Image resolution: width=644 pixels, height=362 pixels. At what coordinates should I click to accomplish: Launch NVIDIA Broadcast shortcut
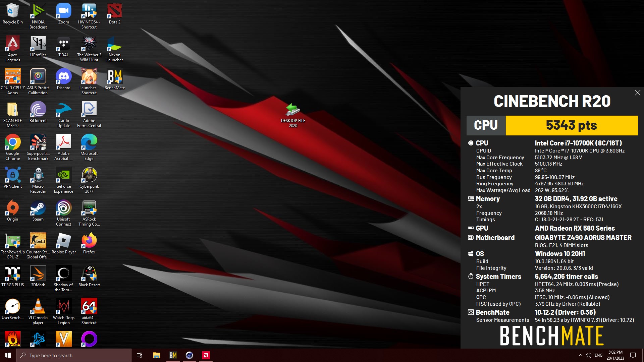(x=38, y=16)
